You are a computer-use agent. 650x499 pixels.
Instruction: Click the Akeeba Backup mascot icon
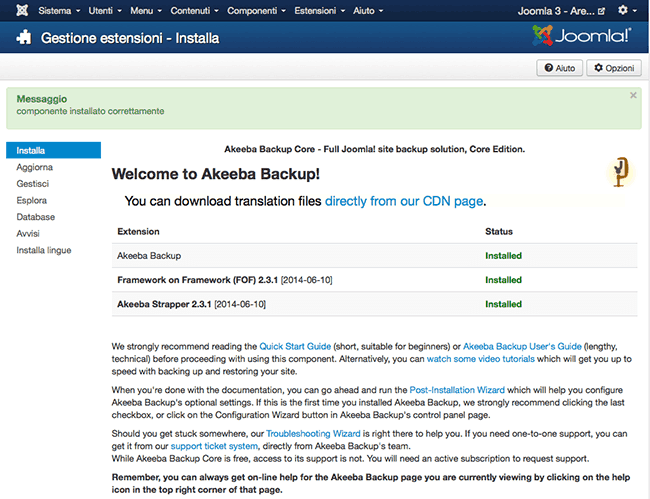(x=620, y=172)
